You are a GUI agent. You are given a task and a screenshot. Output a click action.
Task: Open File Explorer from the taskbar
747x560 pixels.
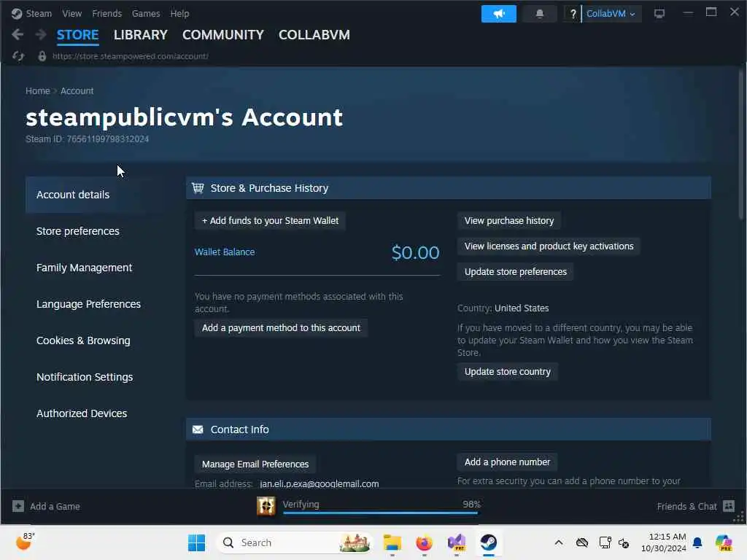click(392, 542)
